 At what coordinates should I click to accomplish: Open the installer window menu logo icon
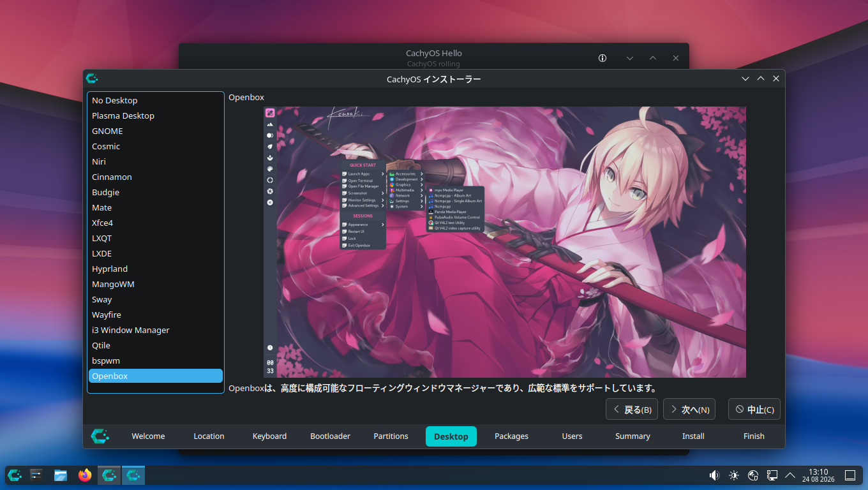pyautogui.click(x=92, y=78)
